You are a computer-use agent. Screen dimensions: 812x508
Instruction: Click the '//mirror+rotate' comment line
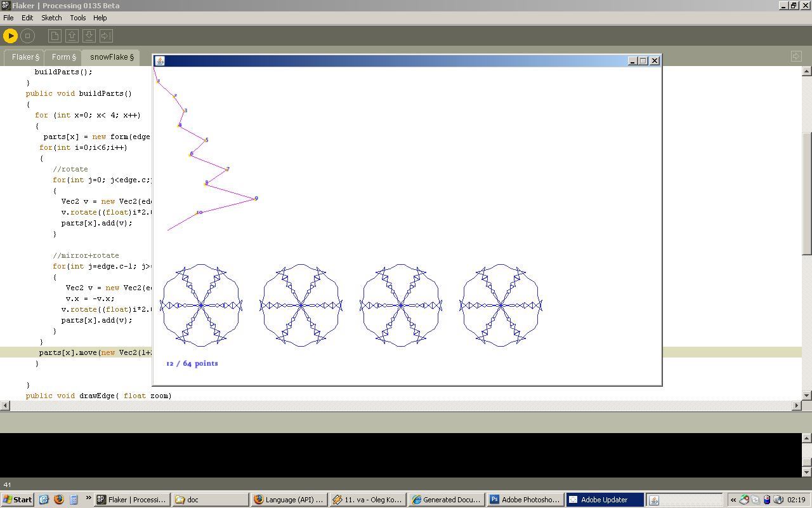[x=86, y=255]
